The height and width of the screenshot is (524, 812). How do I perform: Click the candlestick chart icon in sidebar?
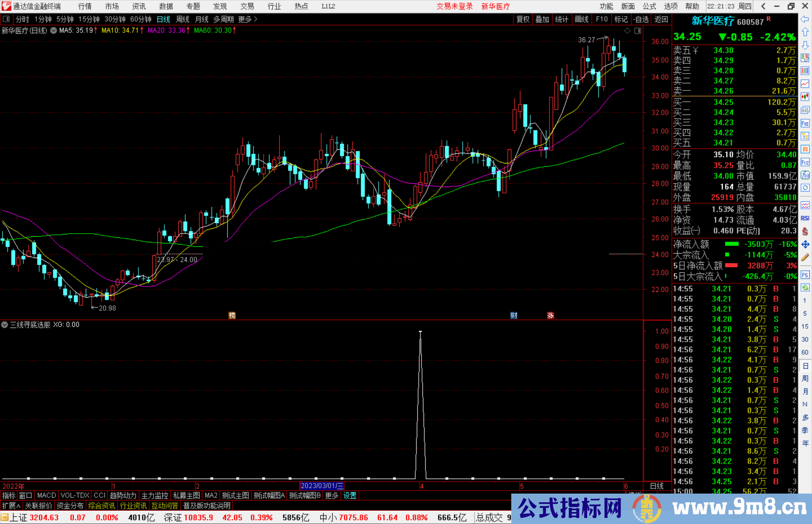coord(805,97)
